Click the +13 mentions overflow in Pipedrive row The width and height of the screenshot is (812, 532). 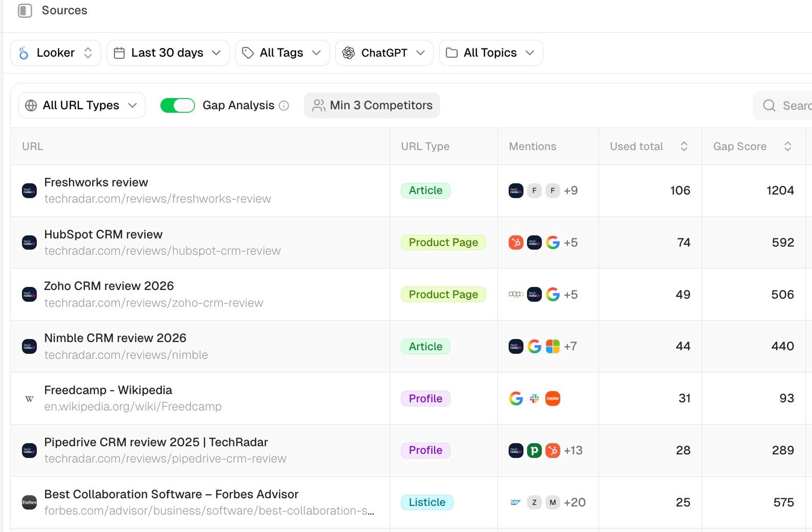pos(573,450)
